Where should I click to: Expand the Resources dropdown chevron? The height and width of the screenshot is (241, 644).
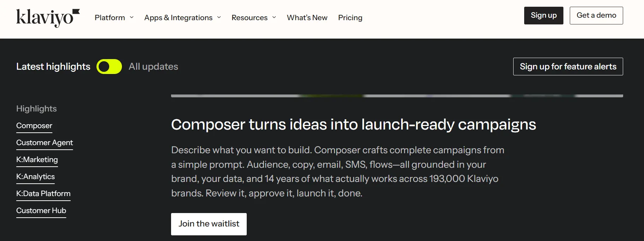pyautogui.click(x=274, y=17)
